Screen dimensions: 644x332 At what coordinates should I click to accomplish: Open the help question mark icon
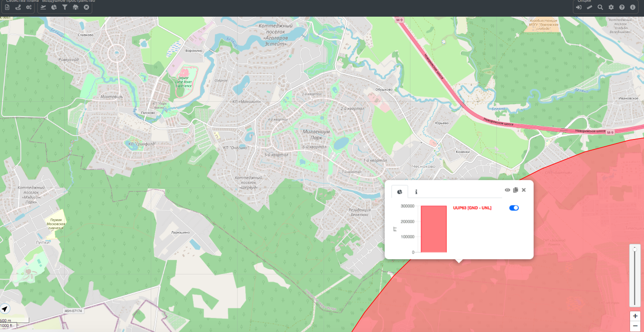[x=622, y=7]
